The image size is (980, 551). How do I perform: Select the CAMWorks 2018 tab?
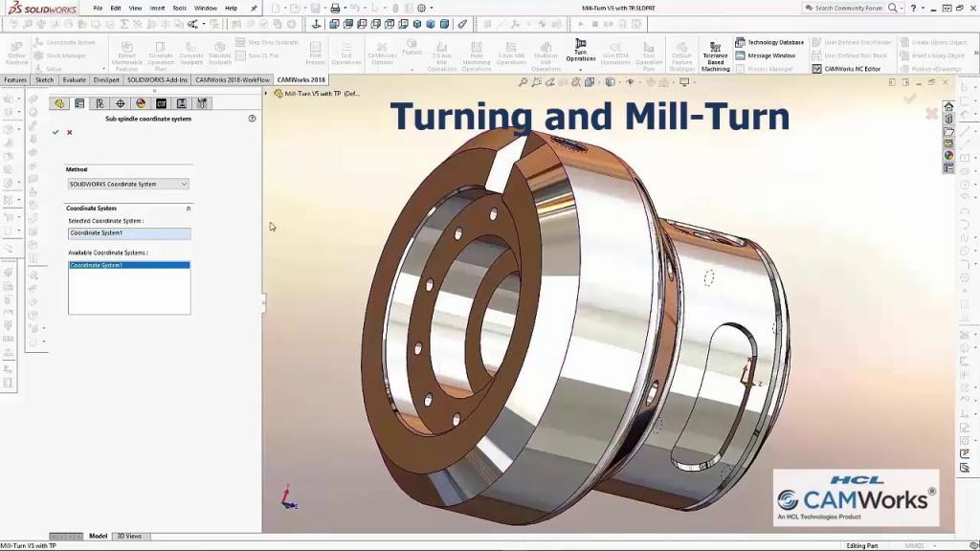point(301,80)
